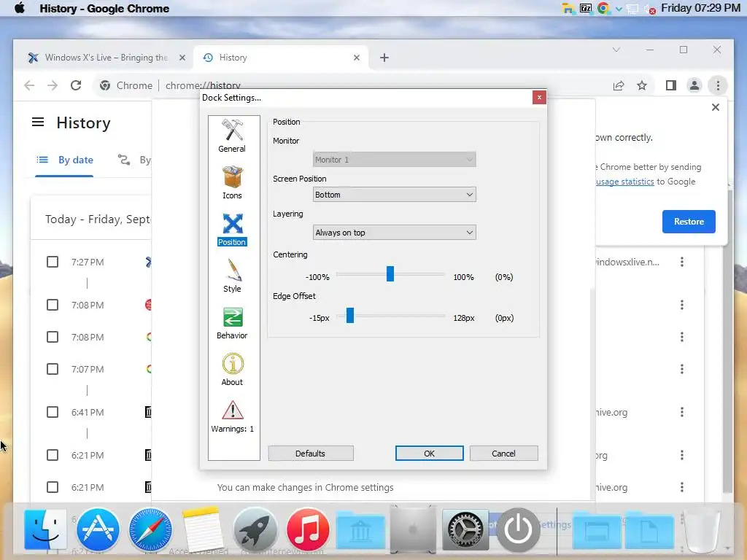This screenshot has height=560, width=747.
Task: Open Launchpad rocket icon in dock
Action: click(255, 529)
